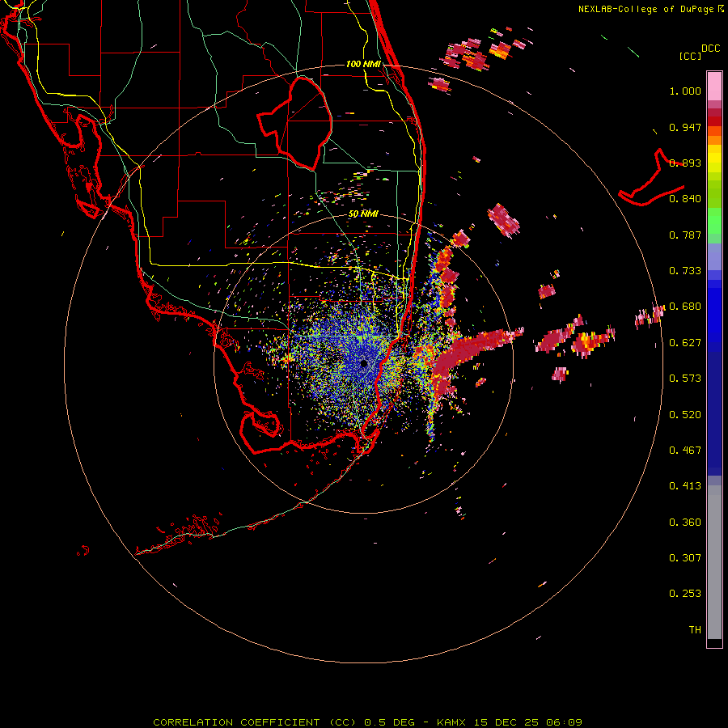The height and width of the screenshot is (728, 728).
Task: Click the KAMX station identifier text
Action: point(451,722)
